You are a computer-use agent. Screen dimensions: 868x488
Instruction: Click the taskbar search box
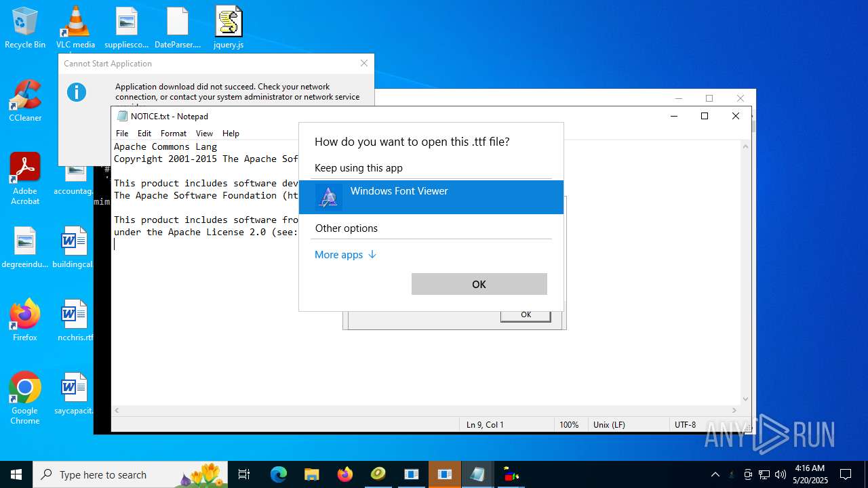[x=130, y=474]
